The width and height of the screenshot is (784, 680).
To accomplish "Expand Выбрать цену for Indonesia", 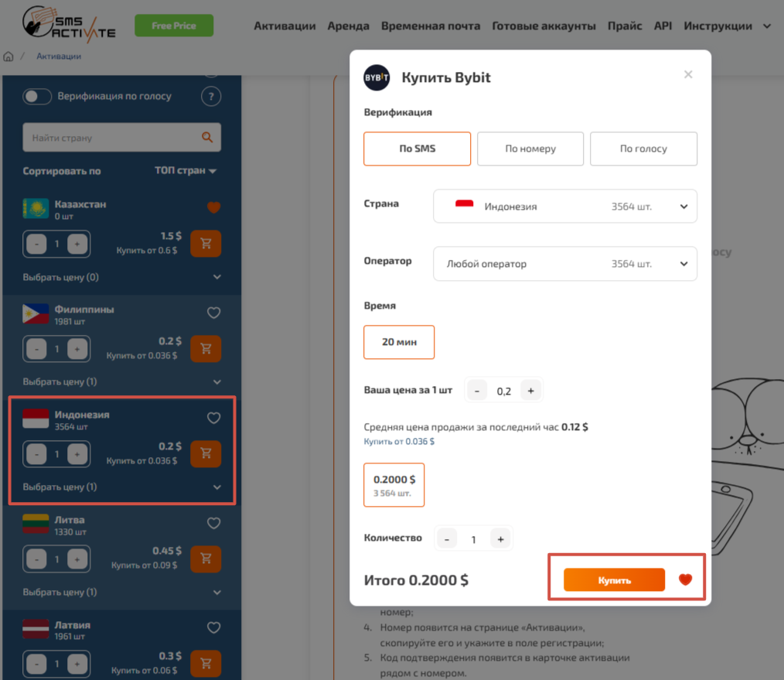I will 122,487.
